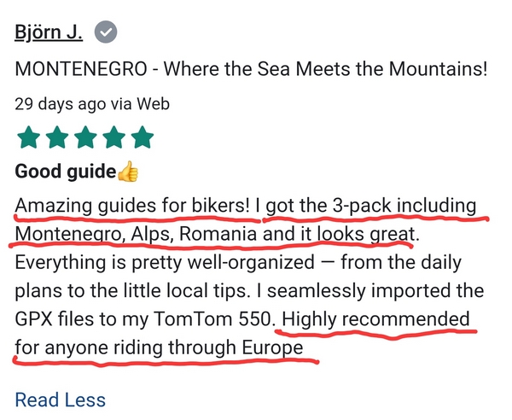Image resolution: width=512 pixels, height=420 pixels.
Task: Click the bold 'Good guide' review heading
Action: click(66, 171)
